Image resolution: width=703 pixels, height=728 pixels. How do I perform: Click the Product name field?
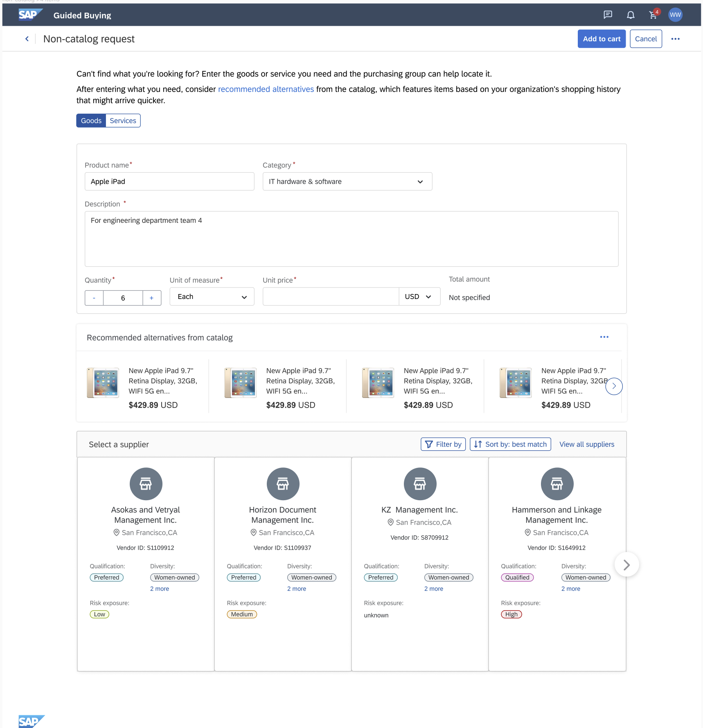169,182
